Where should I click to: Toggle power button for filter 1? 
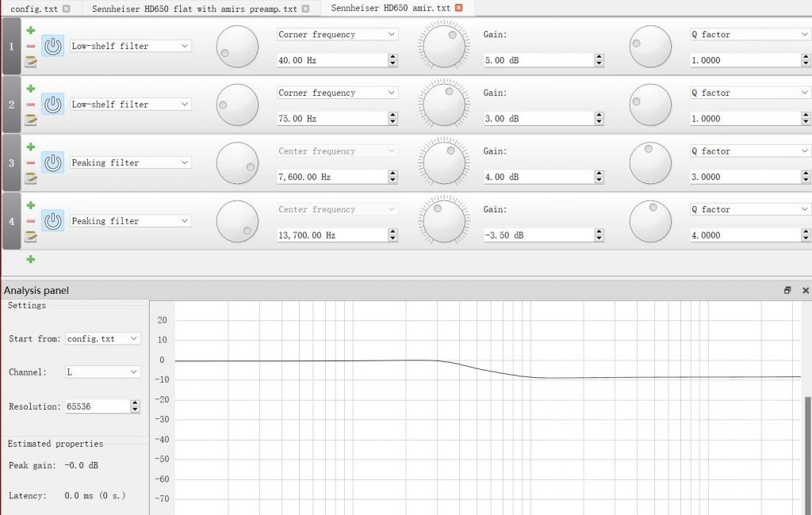[x=53, y=46]
